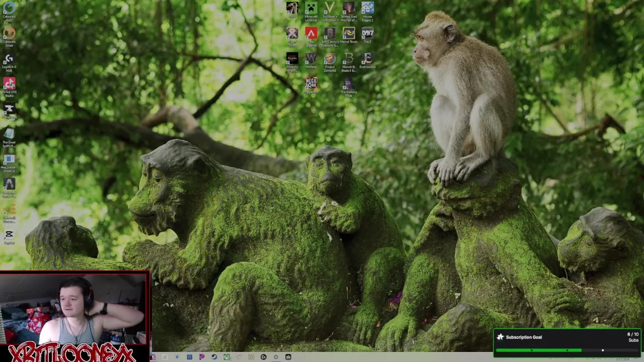The height and width of the screenshot is (362, 644).
Task: Open the Steam taskbar icon
Action: [x=214, y=357]
